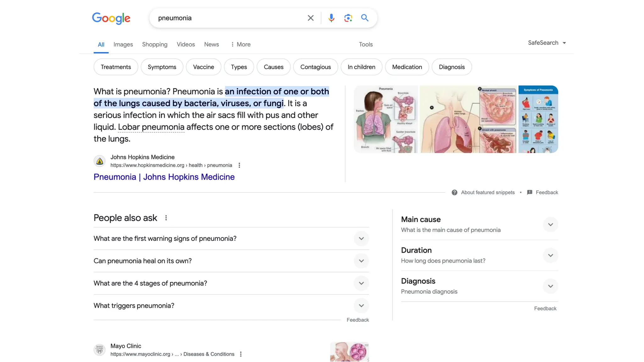The width and height of the screenshot is (644, 362).
Task: Switch to the Images tab
Action: (x=123, y=44)
